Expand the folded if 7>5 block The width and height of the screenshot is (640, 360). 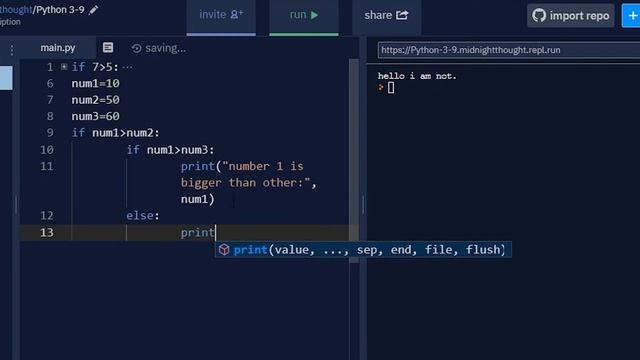(x=64, y=67)
